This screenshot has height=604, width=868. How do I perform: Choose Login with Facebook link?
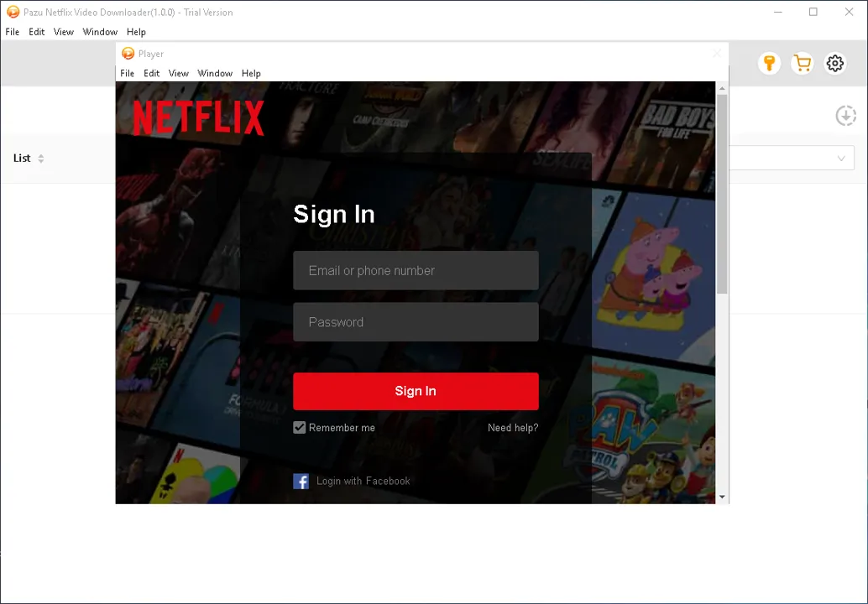[363, 482]
